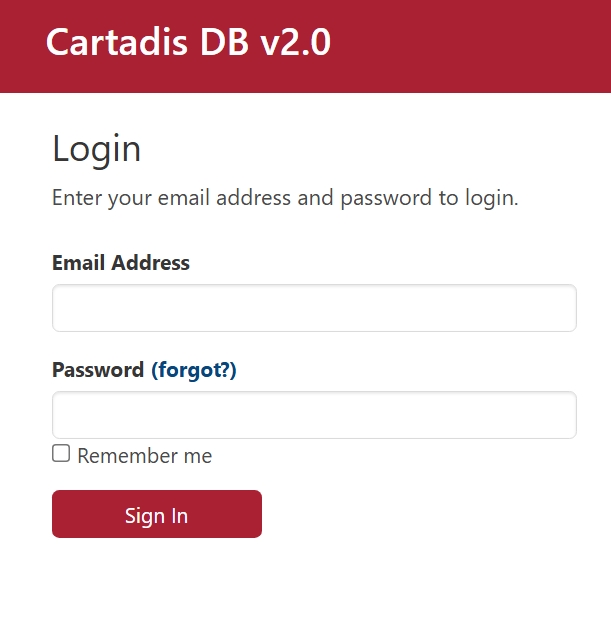Click the Cartadis DB v2.0 title

(188, 43)
